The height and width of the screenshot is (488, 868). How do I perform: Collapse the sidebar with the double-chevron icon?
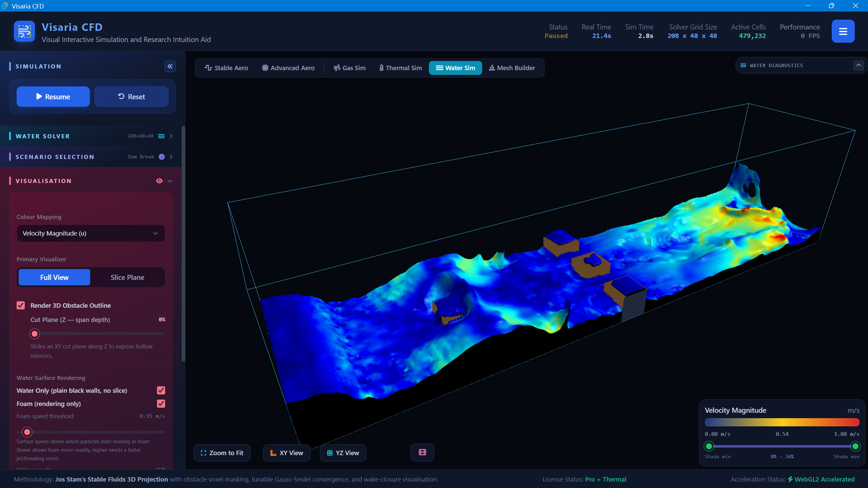coord(170,66)
